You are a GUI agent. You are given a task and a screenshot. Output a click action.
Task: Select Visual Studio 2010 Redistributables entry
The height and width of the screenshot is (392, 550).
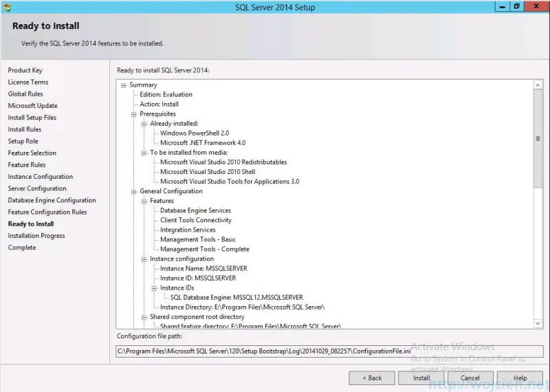tap(223, 162)
